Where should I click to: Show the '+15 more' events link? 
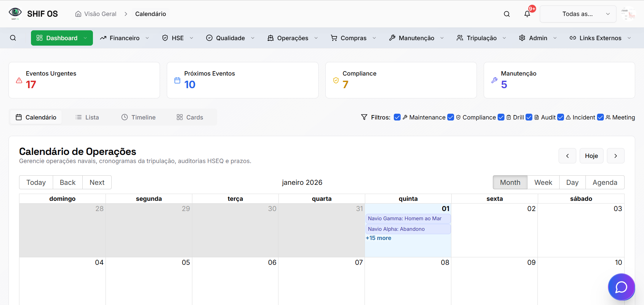379,238
